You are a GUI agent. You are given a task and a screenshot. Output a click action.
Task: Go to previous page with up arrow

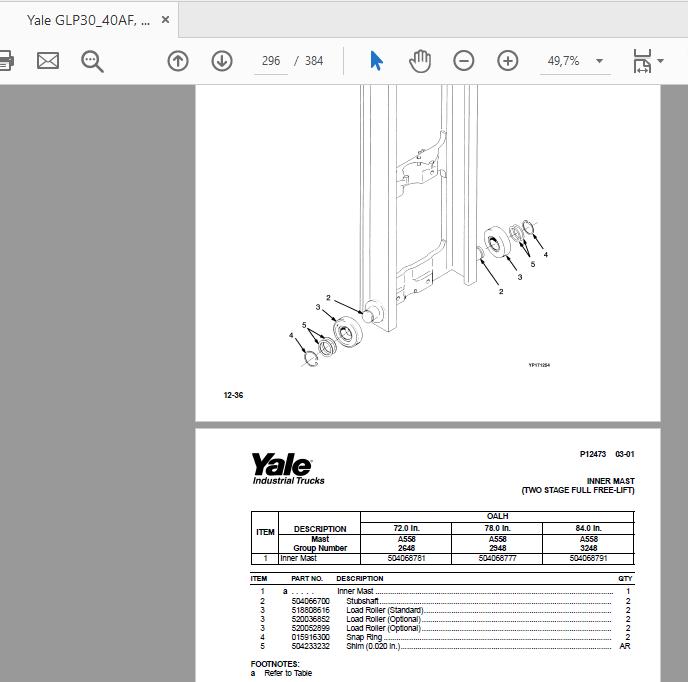tap(178, 61)
